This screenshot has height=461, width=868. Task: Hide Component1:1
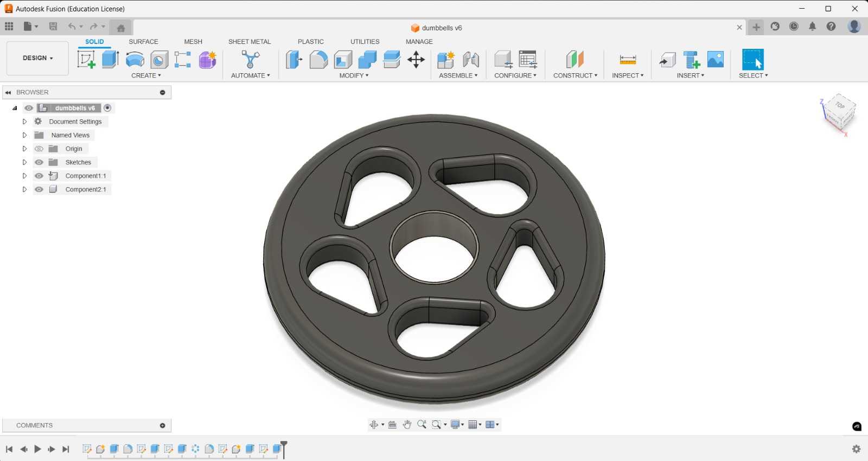click(x=39, y=176)
